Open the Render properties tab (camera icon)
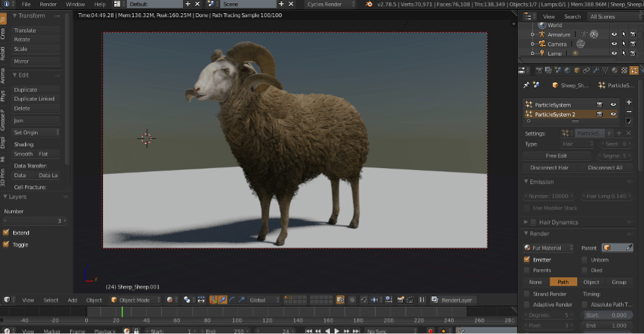Screen dimensions: 644x334 click(539, 70)
